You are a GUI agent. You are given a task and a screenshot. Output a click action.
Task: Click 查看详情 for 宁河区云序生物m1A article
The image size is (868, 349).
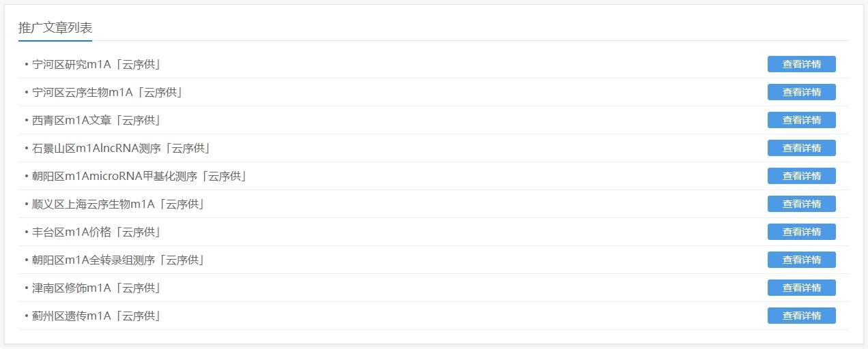[x=801, y=92]
